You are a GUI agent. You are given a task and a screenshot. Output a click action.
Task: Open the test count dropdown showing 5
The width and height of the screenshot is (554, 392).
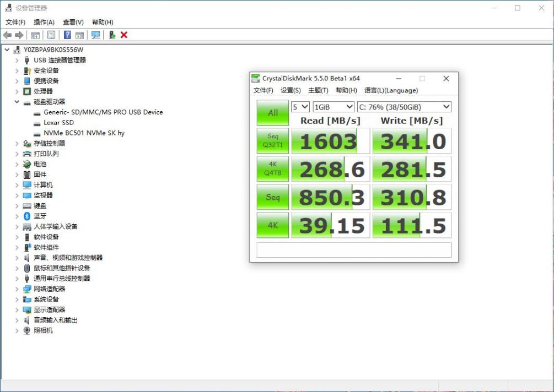point(300,107)
